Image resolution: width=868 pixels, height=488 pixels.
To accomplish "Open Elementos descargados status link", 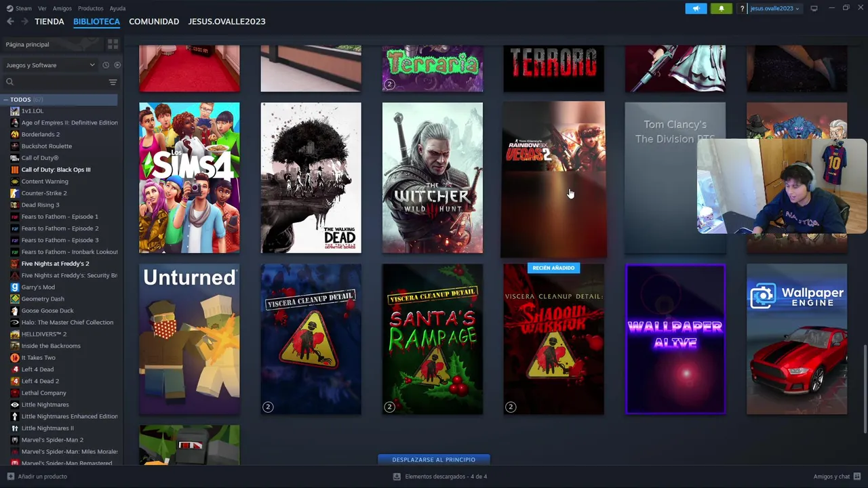I will click(446, 476).
